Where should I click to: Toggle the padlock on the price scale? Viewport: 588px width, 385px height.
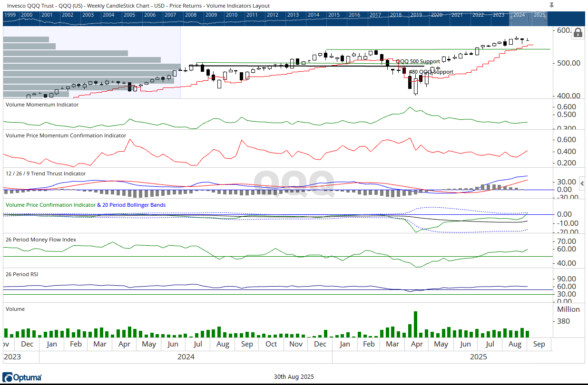[578, 32]
